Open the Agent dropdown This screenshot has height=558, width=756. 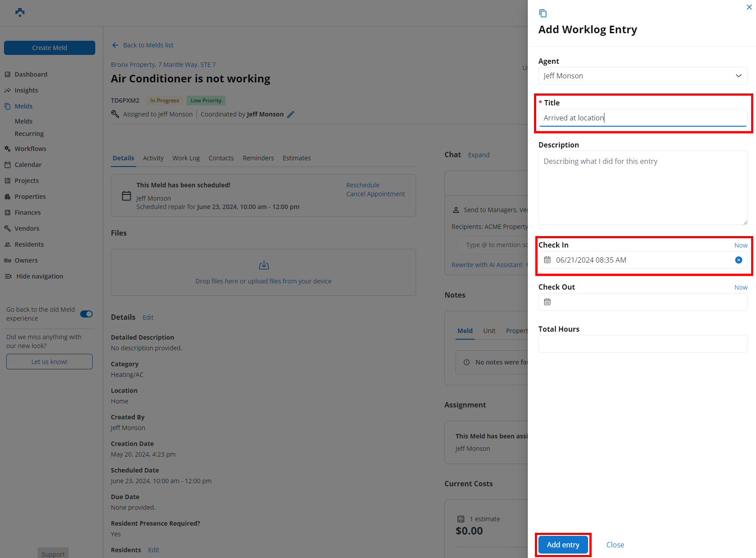point(643,76)
